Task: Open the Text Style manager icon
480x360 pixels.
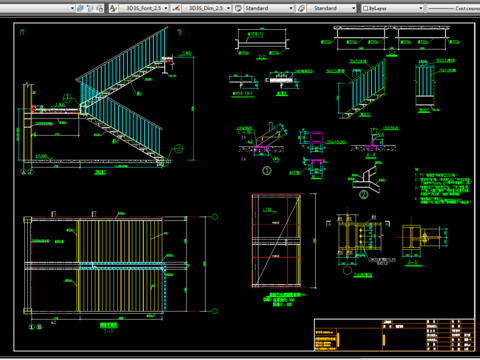Action: pyautogui.click(x=113, y=8)
